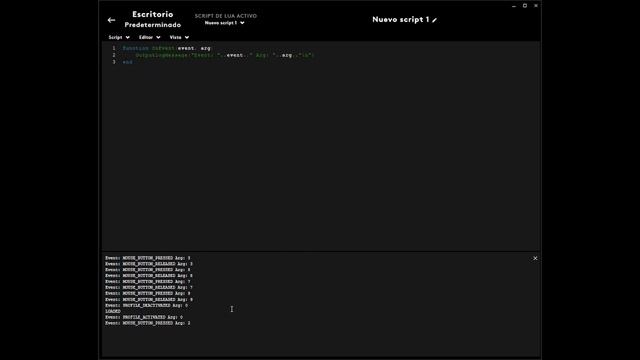This screenshot has width=640, height=360.
Task: Open the Script menu
Action: (119, 37)
